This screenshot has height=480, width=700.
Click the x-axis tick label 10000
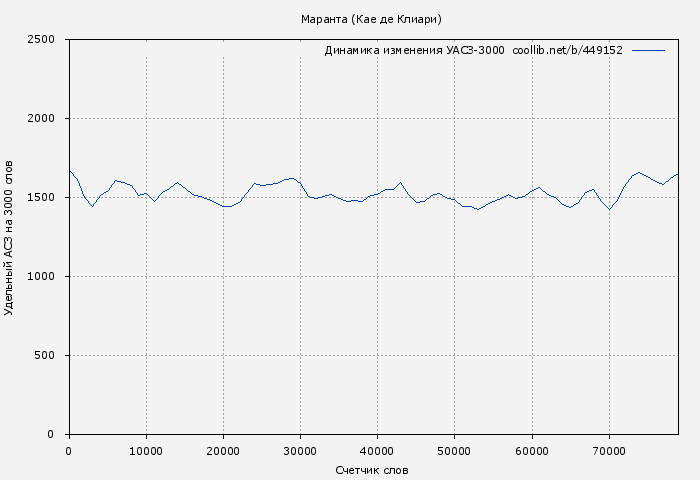[x=146, y=451]
